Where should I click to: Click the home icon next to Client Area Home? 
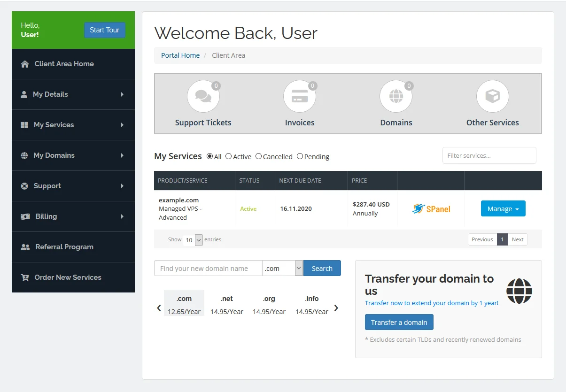pos(24,63)
